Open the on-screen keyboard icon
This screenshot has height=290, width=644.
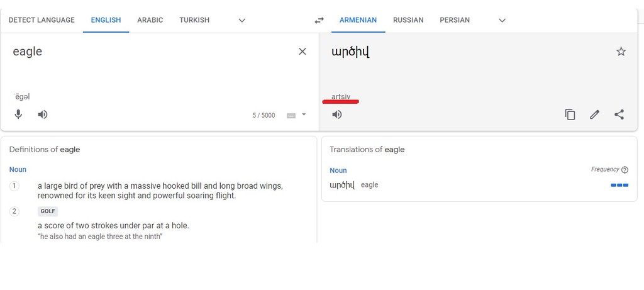[291, 115]
